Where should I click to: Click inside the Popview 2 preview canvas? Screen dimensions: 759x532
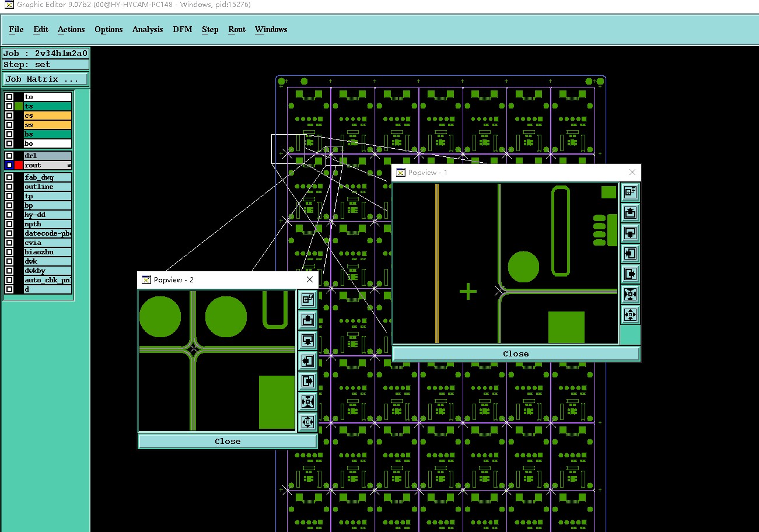tap(218, 360)
